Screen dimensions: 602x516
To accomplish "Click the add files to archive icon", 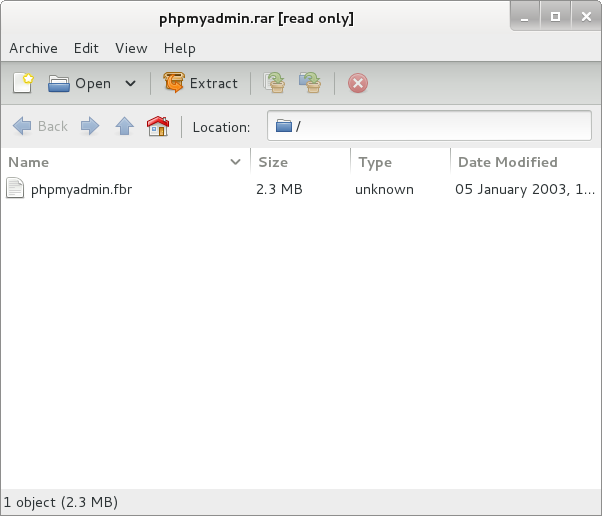I will coord(274,83).
